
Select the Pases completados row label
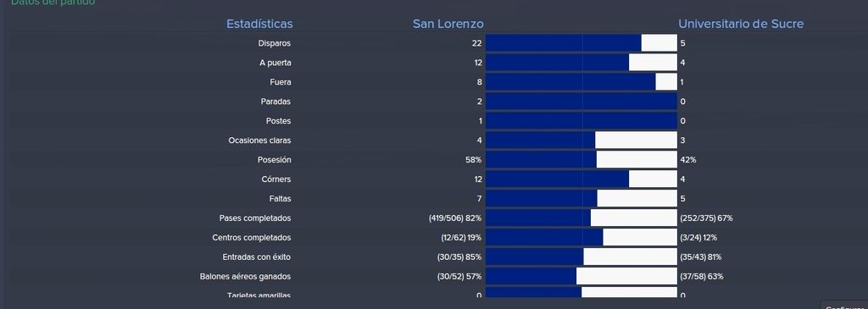(x=254, y=218)
